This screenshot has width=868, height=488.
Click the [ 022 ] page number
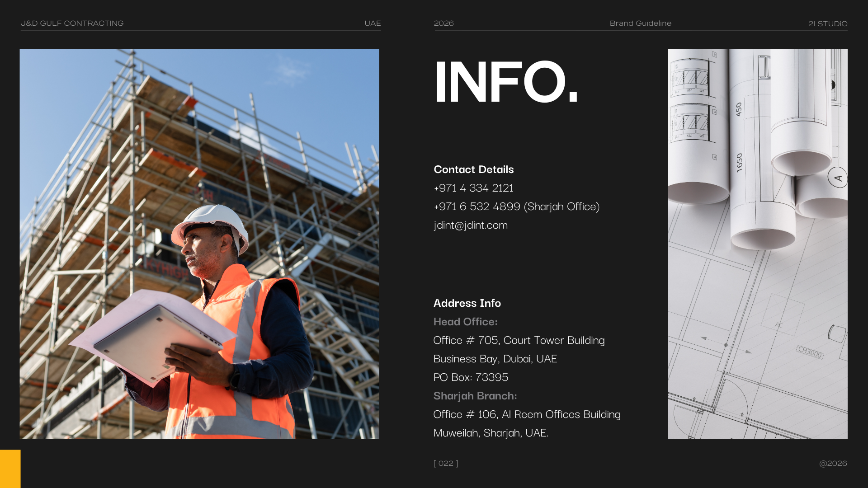tap(446, 463)
